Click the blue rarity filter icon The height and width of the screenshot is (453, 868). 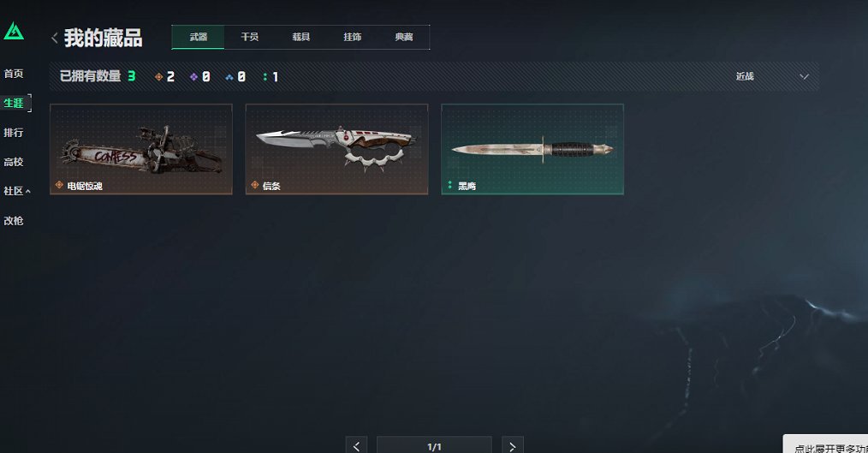click(229, 77)
